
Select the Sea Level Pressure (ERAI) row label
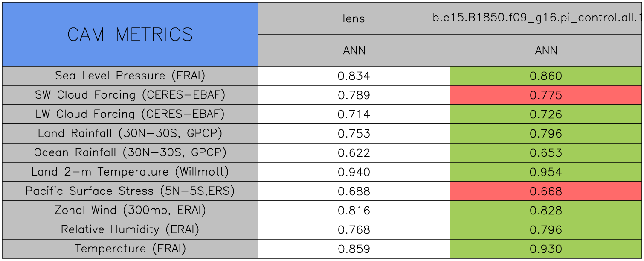pyautogui.click(x=130, y=76)
